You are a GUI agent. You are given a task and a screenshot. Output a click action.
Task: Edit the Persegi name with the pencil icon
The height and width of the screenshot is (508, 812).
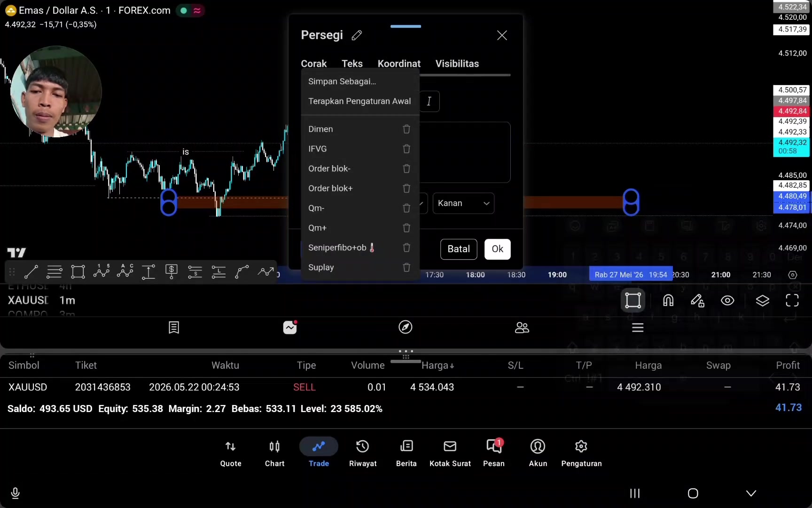pyautogui.click(x=357, y=35)
